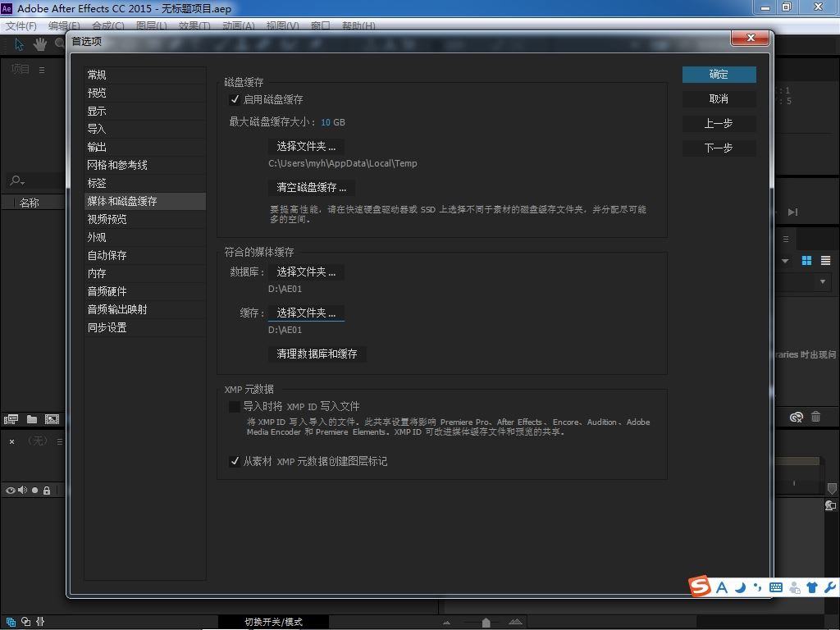Toggle the Transfer Controls pane icon
This screenshot has width=840, height=630.
[x=25, y=622]
